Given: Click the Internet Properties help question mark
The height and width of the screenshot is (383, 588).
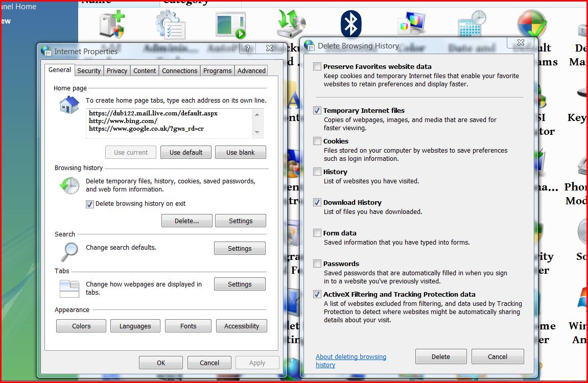Looking at the screenshot, I should coord(247,48).
